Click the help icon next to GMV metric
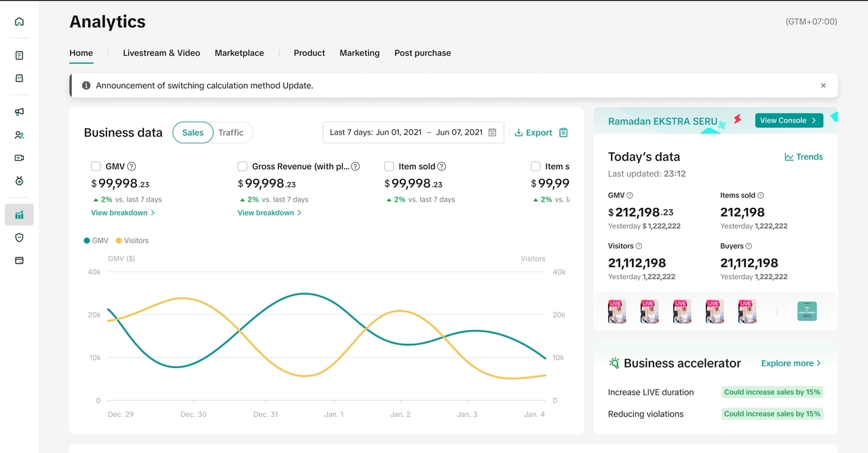Screen dimensions: 868x453 (x=132, y=166)
